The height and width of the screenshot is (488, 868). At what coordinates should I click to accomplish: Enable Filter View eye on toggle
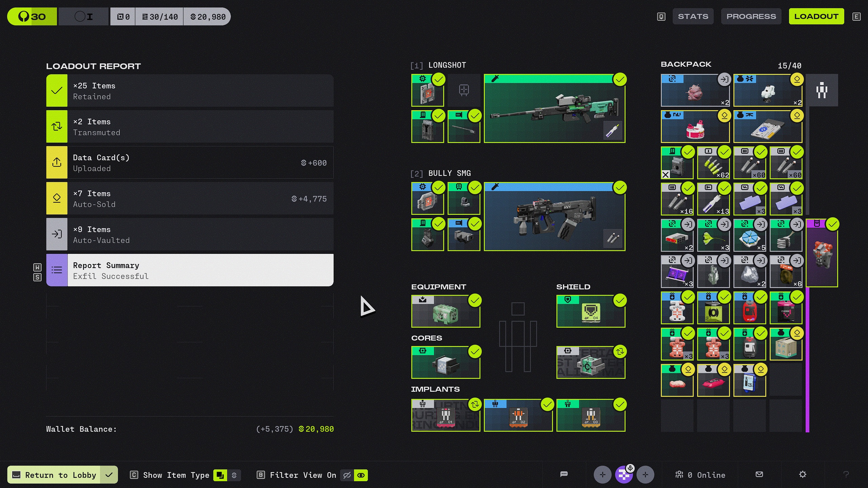click(x=361, y=475)
